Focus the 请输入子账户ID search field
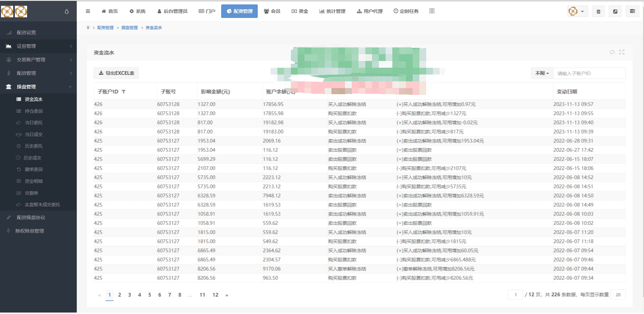 [589, 73]
